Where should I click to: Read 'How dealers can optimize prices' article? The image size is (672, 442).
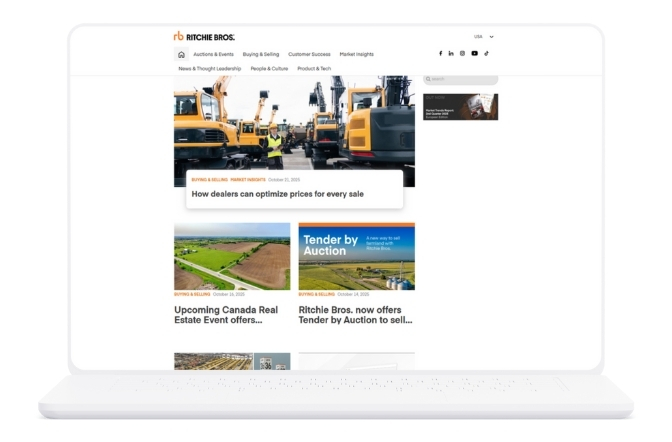(x=278, y=194)
